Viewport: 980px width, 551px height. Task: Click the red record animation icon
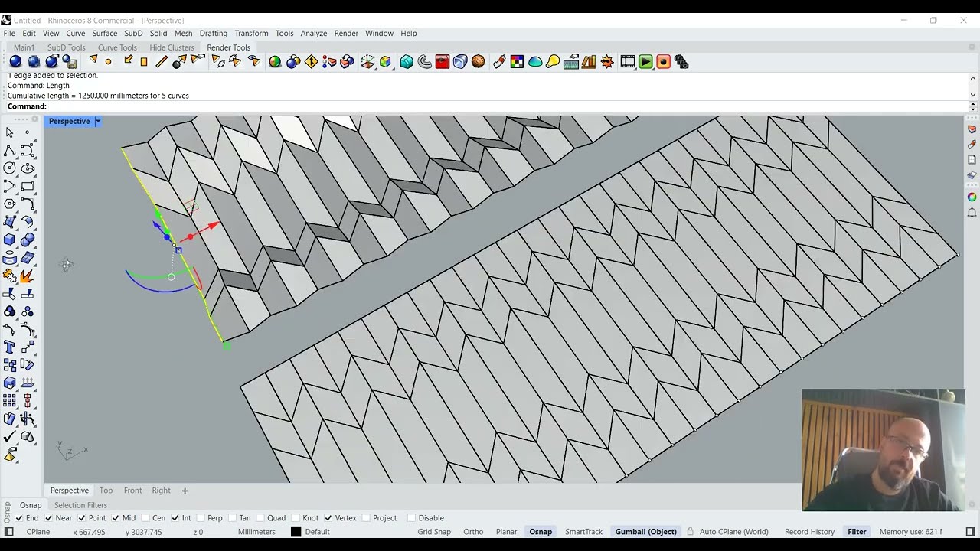663,62
